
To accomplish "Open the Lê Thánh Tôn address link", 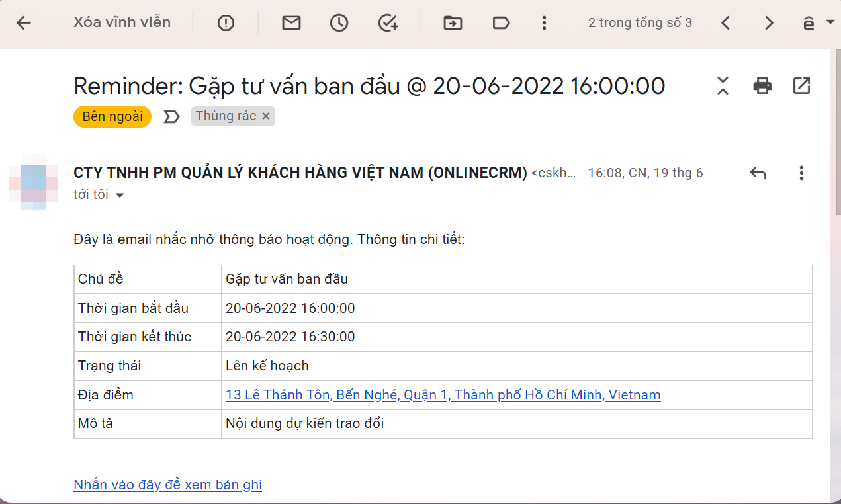I will (442, 395).
